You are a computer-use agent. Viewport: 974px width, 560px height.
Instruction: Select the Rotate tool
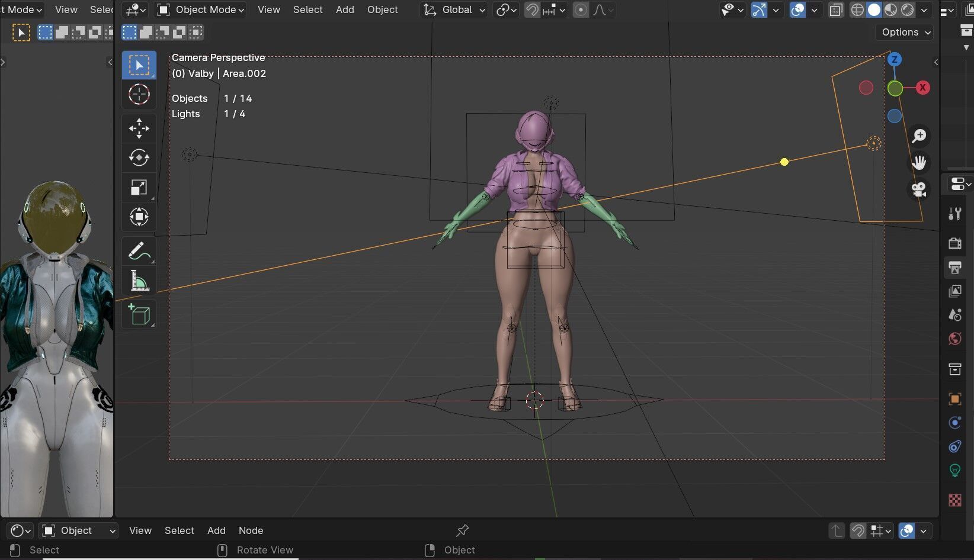(x=139, y=157)
